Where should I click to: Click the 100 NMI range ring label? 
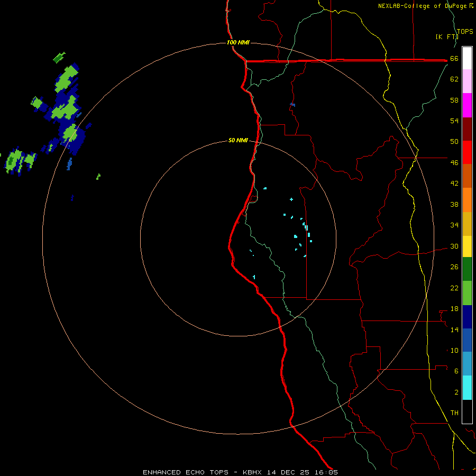tap(238, 42)
